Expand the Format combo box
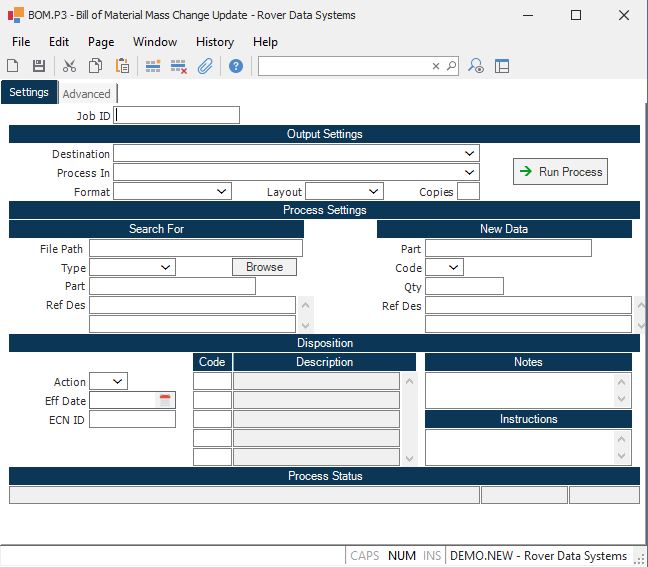 pyautogui.click(x=222, y=191)
